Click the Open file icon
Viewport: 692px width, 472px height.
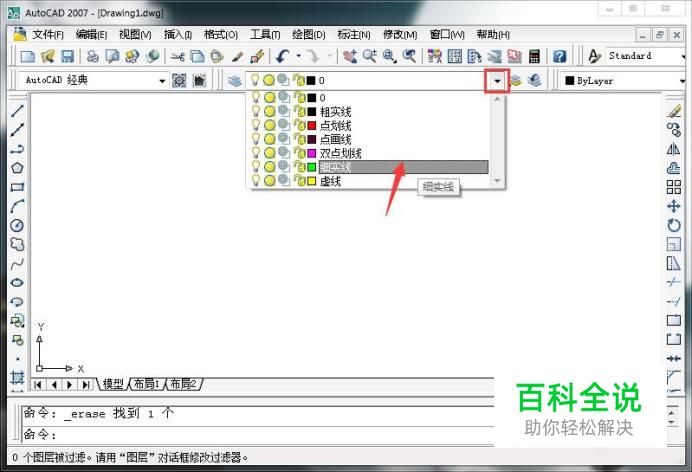(48, 56)
